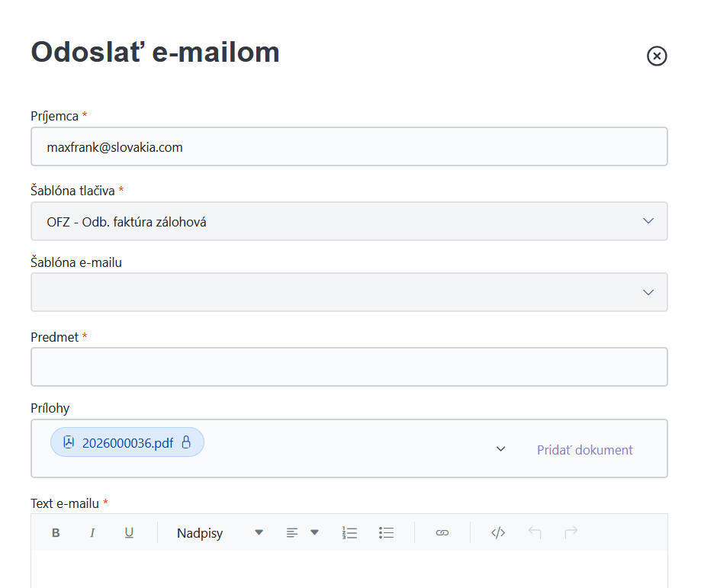
Task: Click the lock icon on 2026000036.pdf attachment
Action: click(x=186, y=442)
